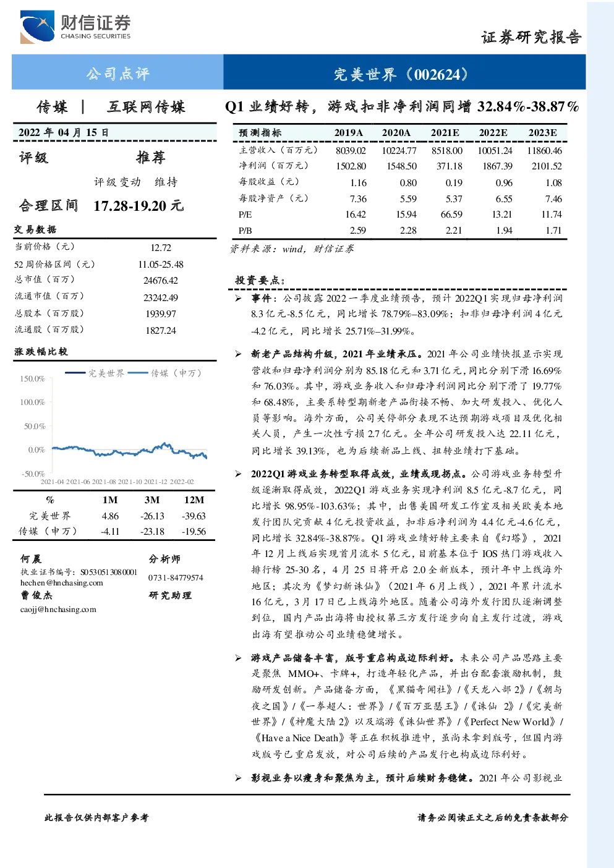Click the 交易数据 section heading
Viewport: 614px width, 868px height.
click(x=35, y=229)
